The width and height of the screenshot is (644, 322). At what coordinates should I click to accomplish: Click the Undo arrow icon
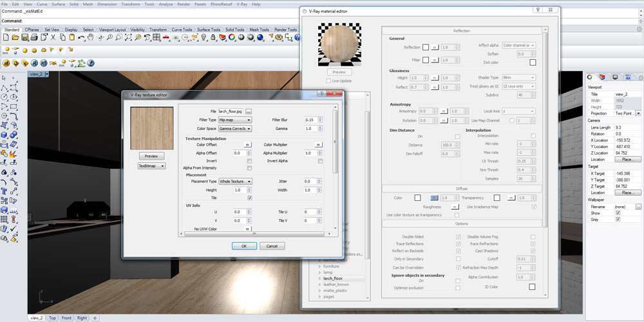point(81,37)
